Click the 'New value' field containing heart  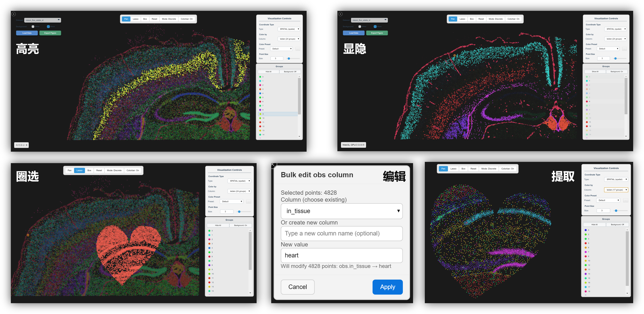click(x=341, y=255)
